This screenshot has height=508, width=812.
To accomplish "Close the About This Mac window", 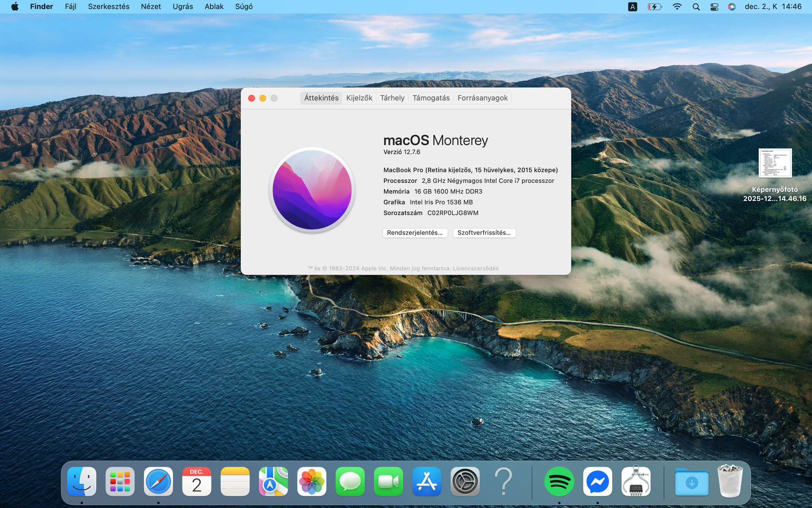I will [x=251, y=98].
